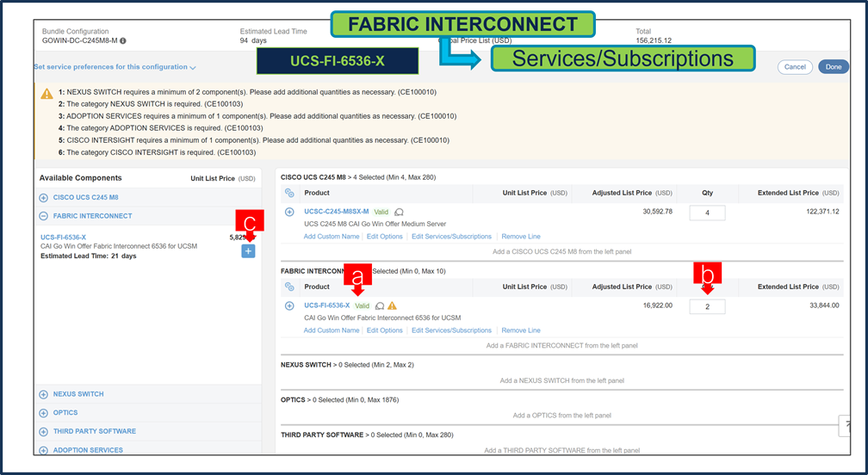Click extended price 122,371.12

point(822,212)
